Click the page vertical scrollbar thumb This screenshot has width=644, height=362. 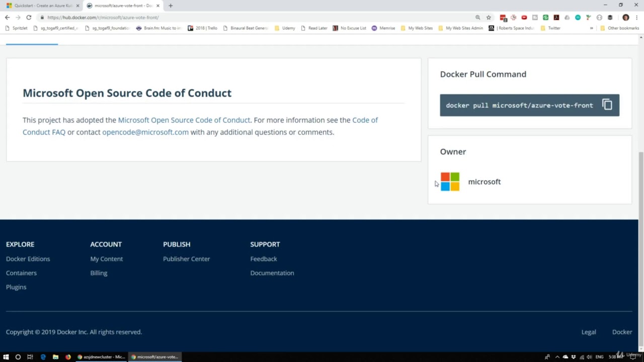click(640, 249)
